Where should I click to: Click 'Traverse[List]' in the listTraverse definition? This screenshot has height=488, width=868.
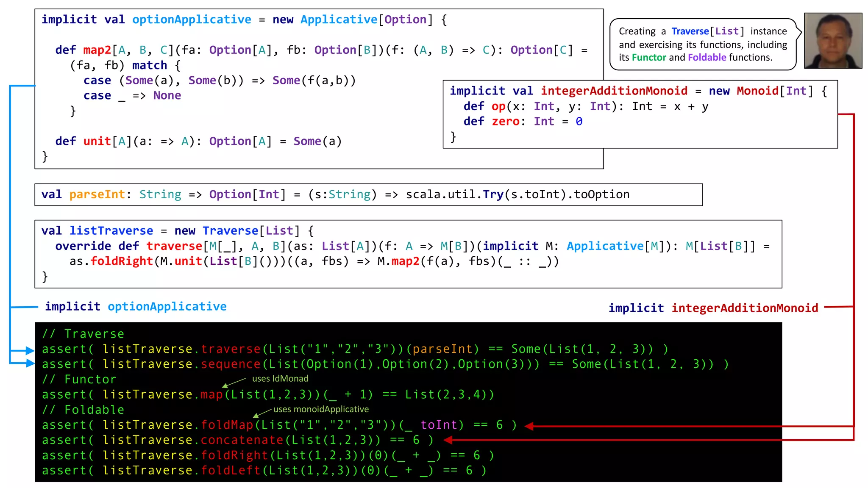coord(251,231)
